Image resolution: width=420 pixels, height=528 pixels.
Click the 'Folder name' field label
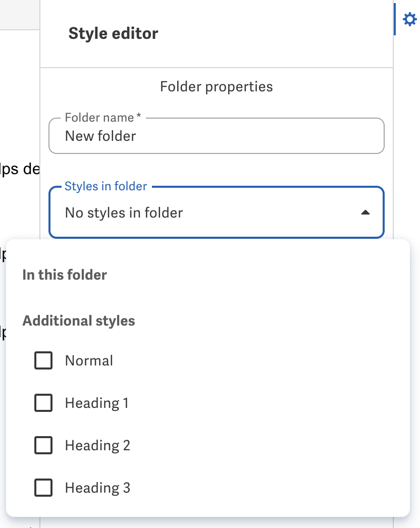(x=102, y=118)
